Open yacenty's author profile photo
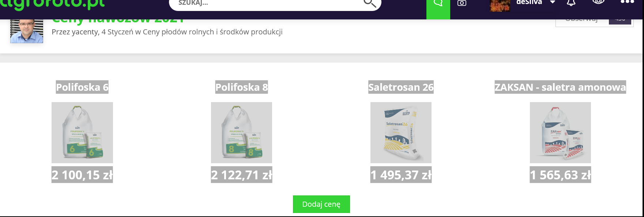This screenshot has width=644, height=217. (x=27, y=31)
